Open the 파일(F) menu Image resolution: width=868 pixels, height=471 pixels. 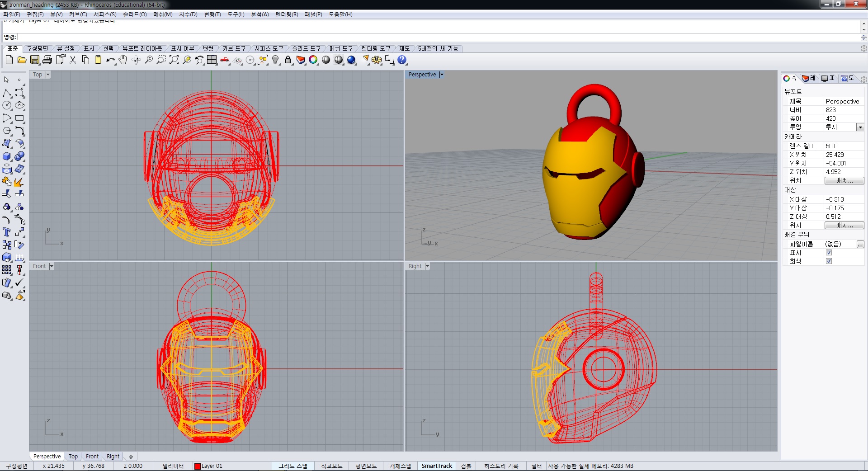[12, 14]
